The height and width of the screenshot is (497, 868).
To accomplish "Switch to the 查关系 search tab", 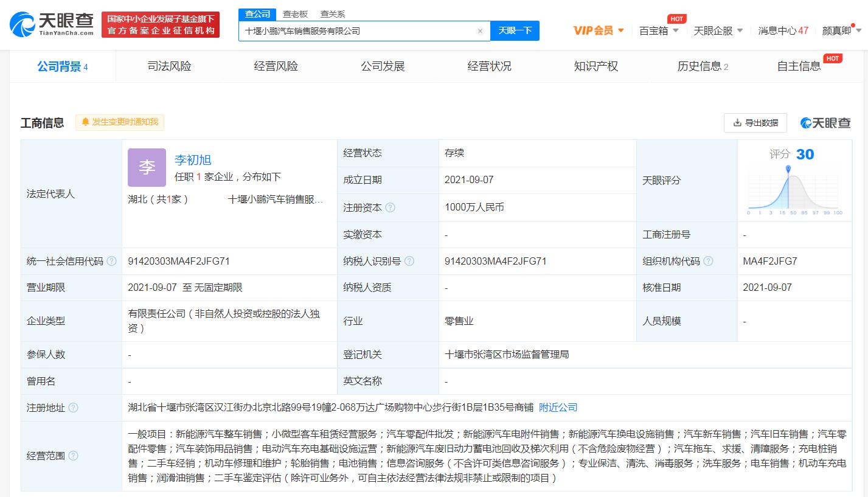I will click(333, 14).
